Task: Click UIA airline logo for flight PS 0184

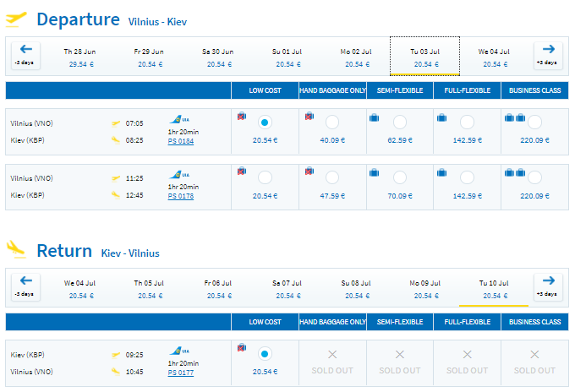Action: [179, 119]
